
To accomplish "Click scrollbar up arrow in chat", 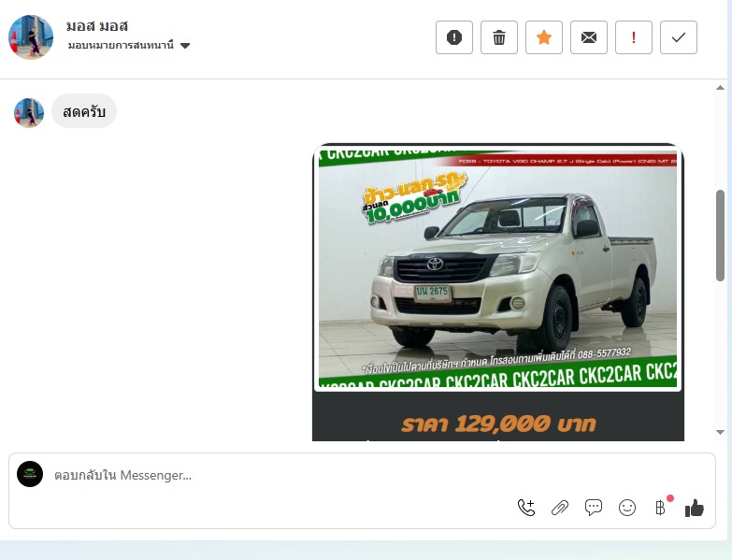I will tap(721, 88).
